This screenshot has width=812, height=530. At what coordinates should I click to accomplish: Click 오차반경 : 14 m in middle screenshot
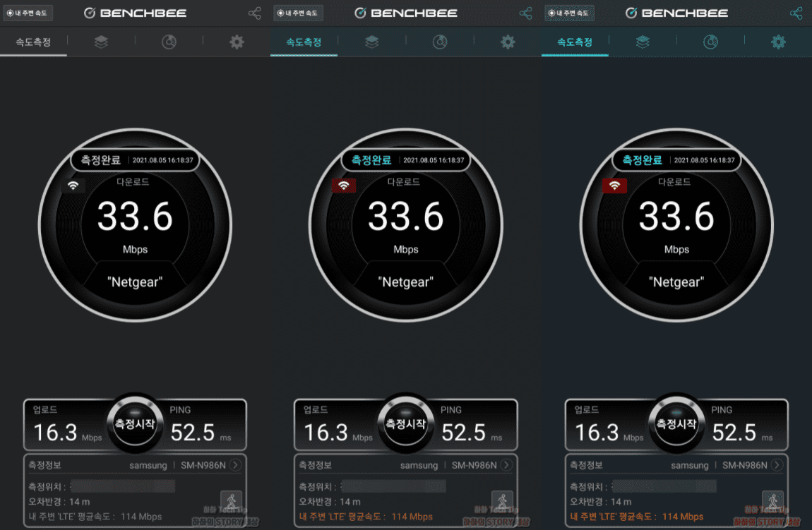330,502
